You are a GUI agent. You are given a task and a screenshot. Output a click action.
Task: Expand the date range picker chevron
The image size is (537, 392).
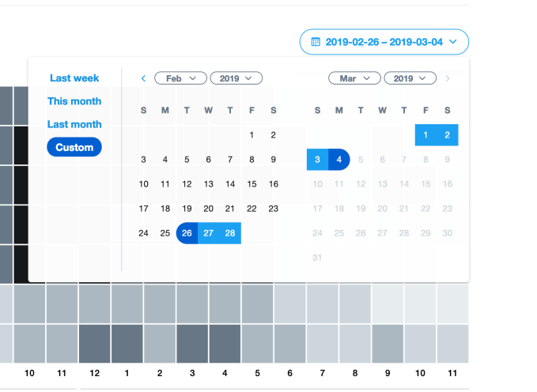(x=453, y=41)
